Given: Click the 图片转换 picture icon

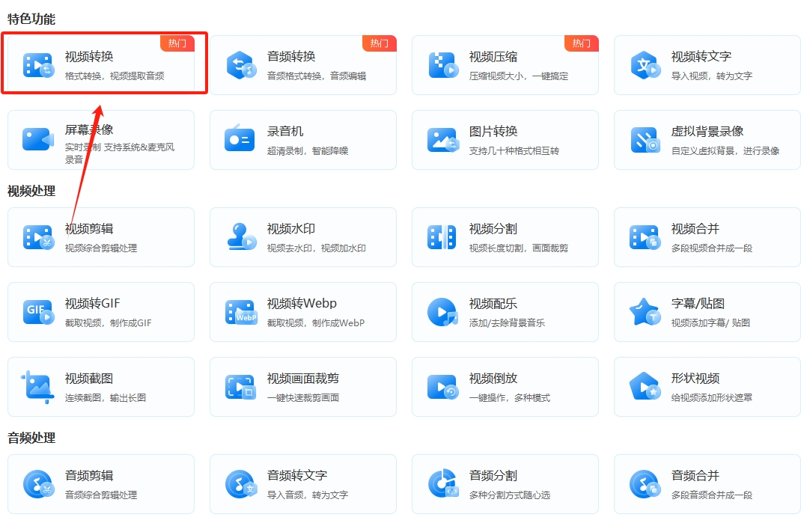Looking at the screenshot, I should coord(443,140).
